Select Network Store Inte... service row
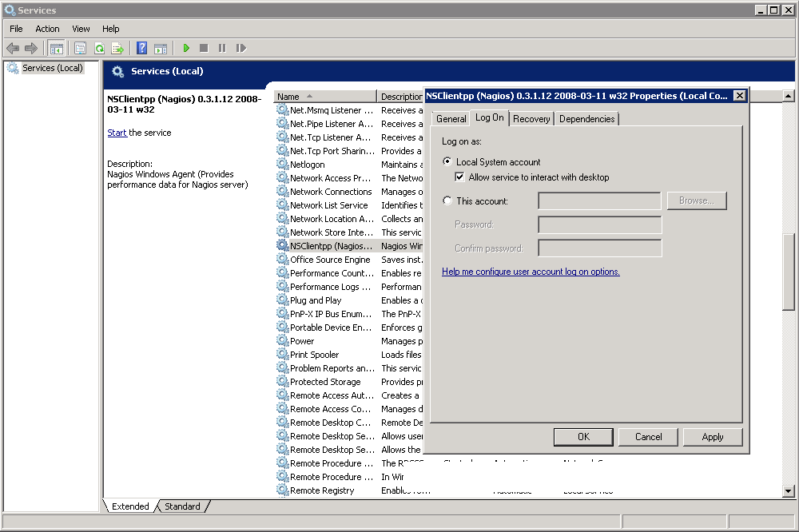The width and height of the screenshot is (799, 532). pyautogui.click(x=350, y=232)
